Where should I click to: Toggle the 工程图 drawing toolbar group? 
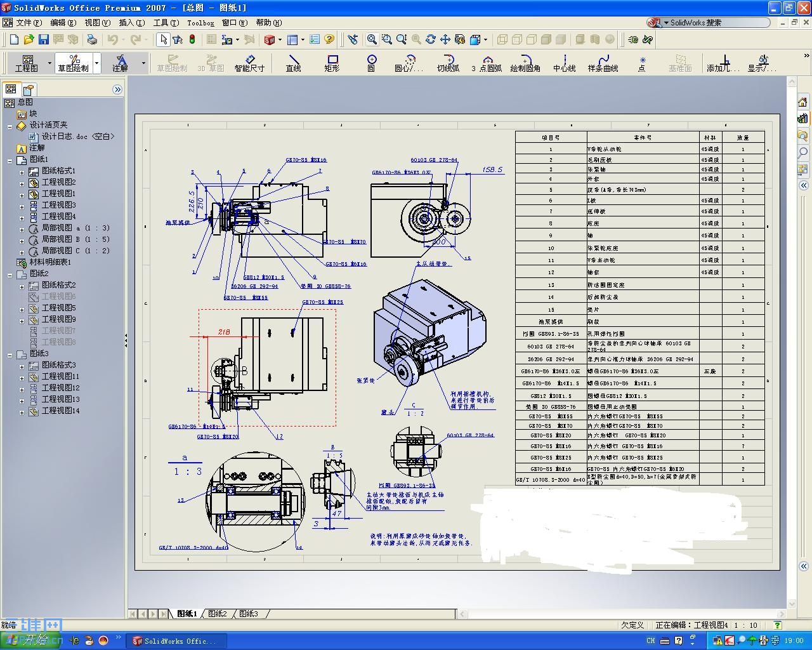click(27, 63)
